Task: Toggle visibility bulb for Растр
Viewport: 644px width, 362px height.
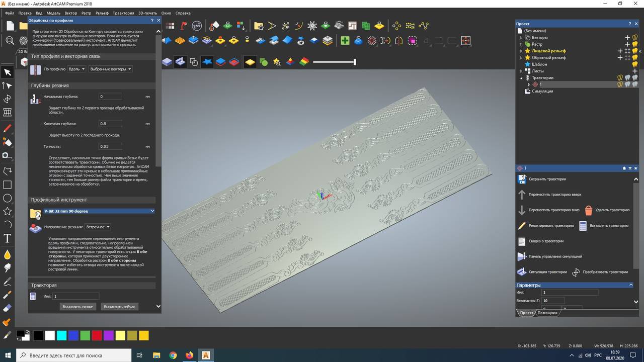Action: tap(635, 44)
